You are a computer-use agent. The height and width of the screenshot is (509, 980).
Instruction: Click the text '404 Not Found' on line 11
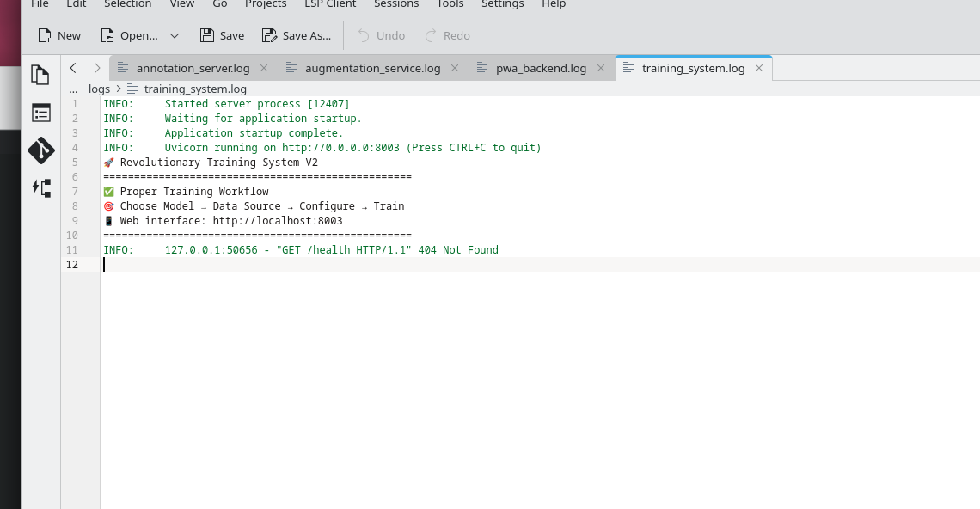tap(458, 250)
